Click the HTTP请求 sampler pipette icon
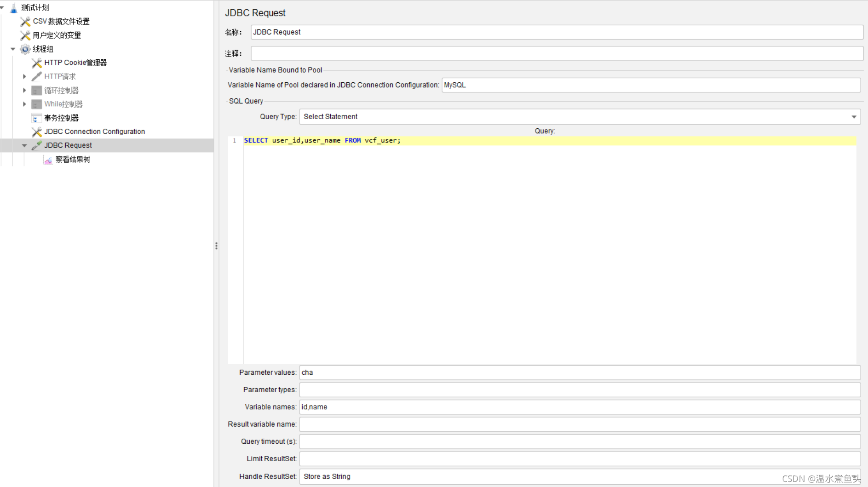 coord(37,76)
